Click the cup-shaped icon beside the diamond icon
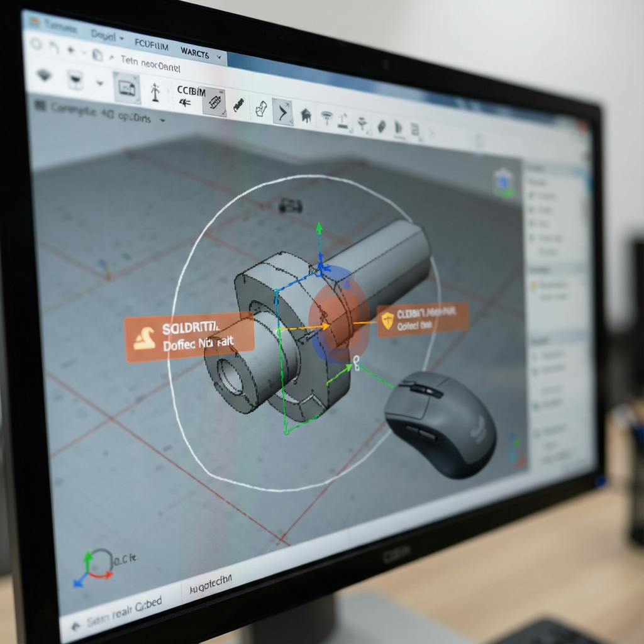 pyautogui.click(x=75, y=80)
